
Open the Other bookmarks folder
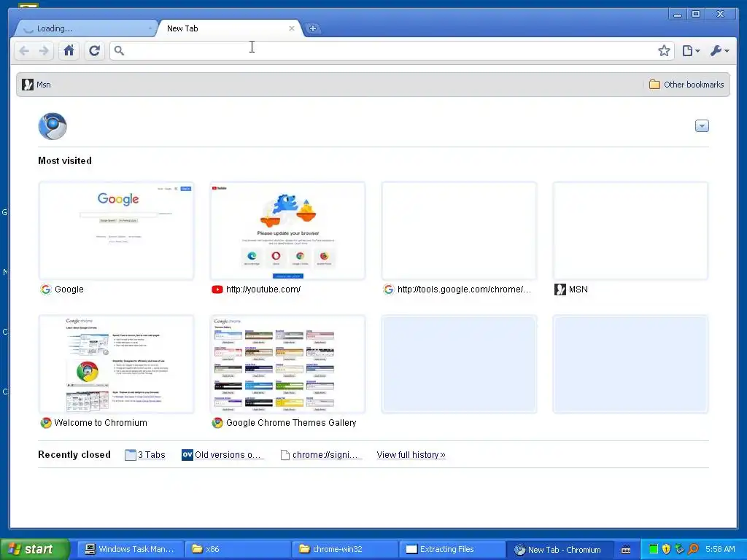click(x=686, y=85)
